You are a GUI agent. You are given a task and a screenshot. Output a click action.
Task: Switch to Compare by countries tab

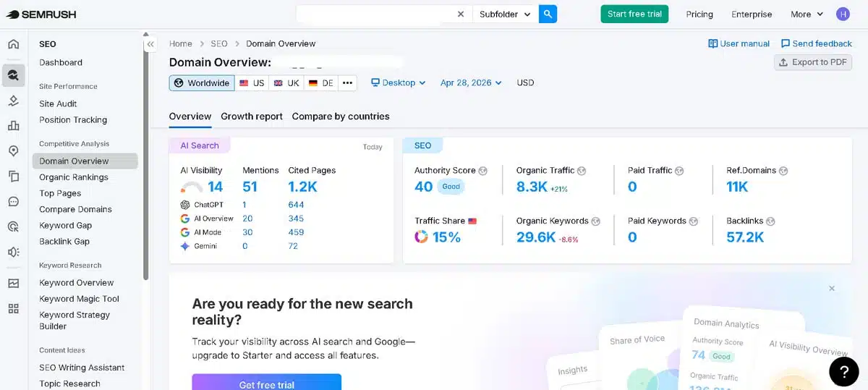(x=341, y=116)
